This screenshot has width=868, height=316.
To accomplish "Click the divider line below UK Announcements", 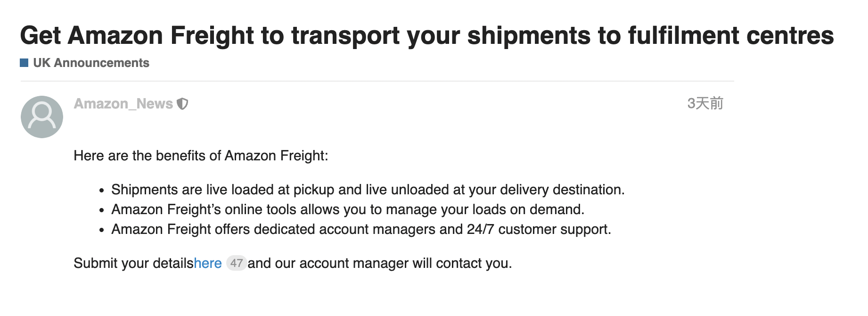I will (x=377, y=81).
